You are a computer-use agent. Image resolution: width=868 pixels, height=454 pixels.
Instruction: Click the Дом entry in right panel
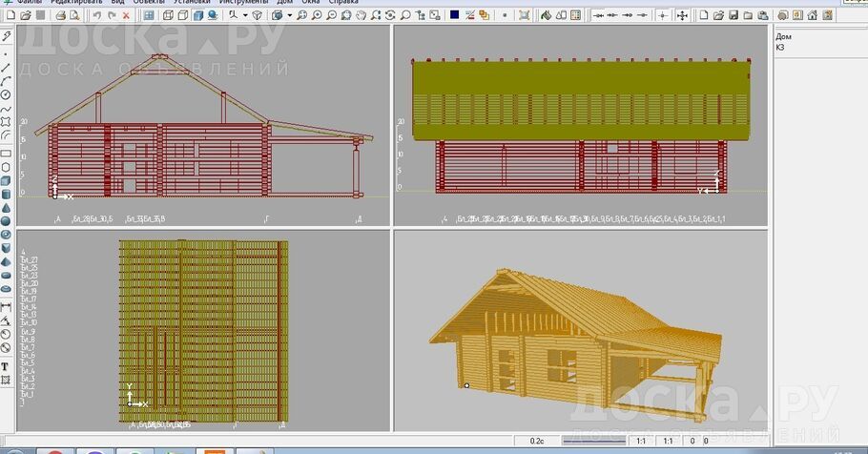click(783, 36)
